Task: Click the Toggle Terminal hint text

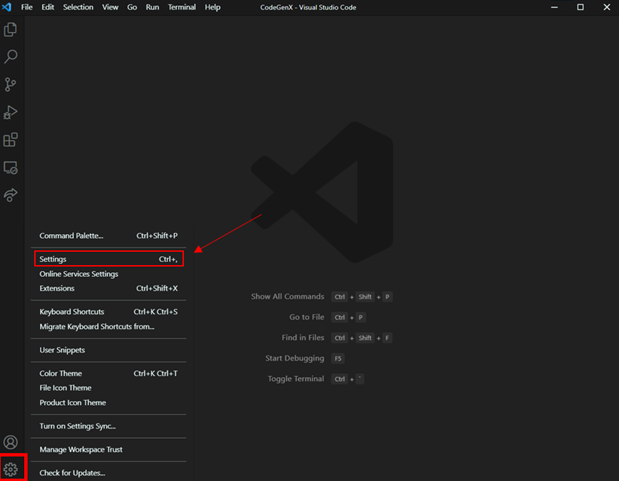Action: pyautogui.click(x=296, y=379)
